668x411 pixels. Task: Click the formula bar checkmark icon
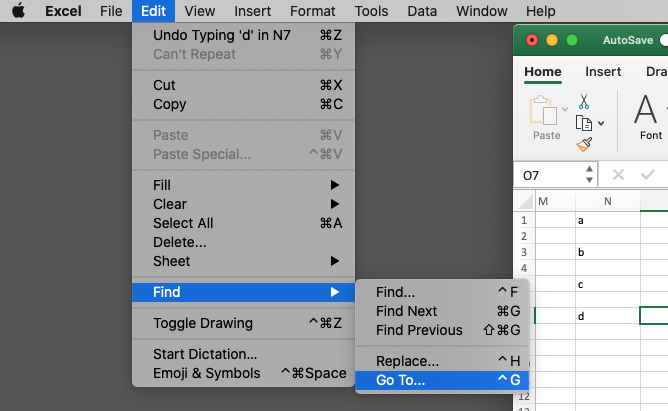click(648, 175)
